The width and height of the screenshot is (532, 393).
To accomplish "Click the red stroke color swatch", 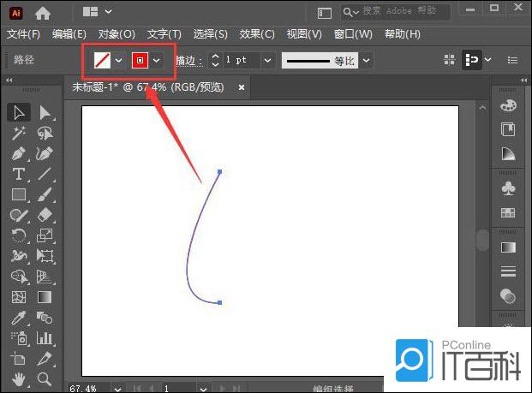I will [x=140, y=60].
